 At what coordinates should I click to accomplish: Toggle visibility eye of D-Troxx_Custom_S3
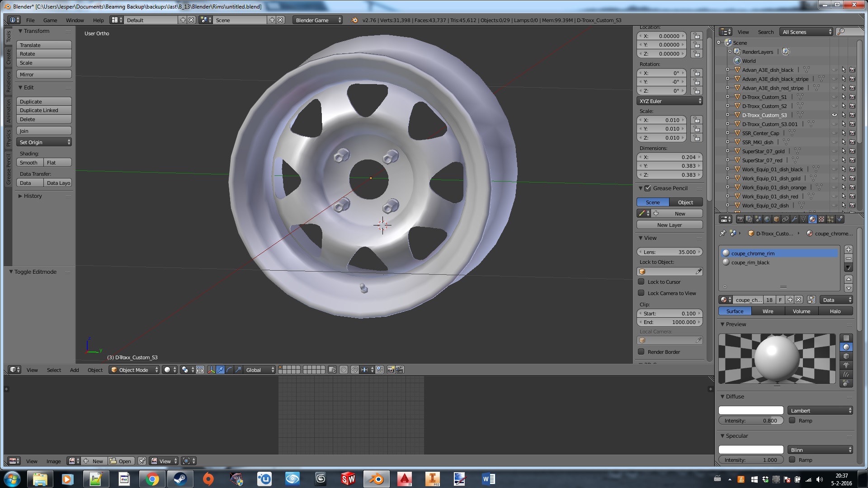click(x=835, y=115)
